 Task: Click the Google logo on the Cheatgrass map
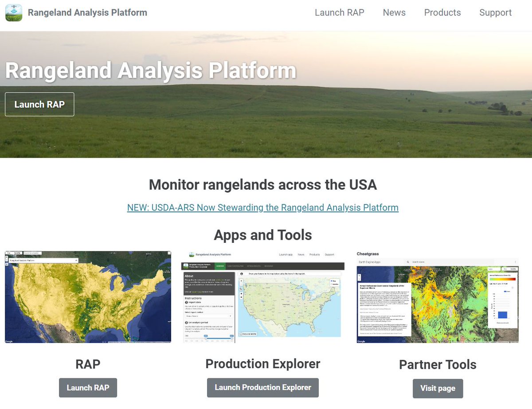[361, 342]
